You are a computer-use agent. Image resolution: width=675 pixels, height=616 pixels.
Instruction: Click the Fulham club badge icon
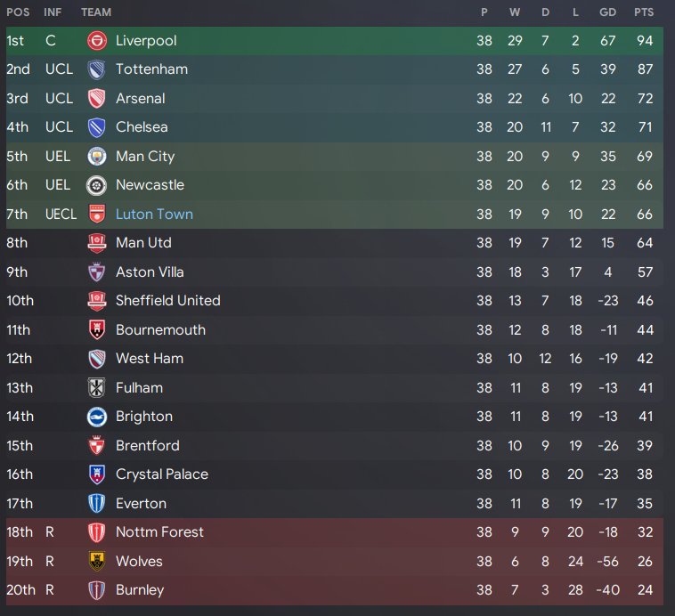coord(97,388)
